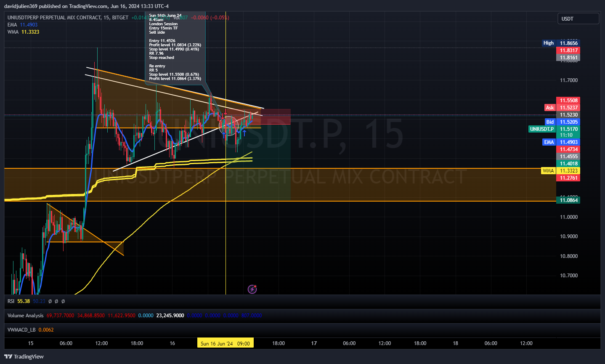Select the WMA 11.3323 indicator legend

[23, 32]
